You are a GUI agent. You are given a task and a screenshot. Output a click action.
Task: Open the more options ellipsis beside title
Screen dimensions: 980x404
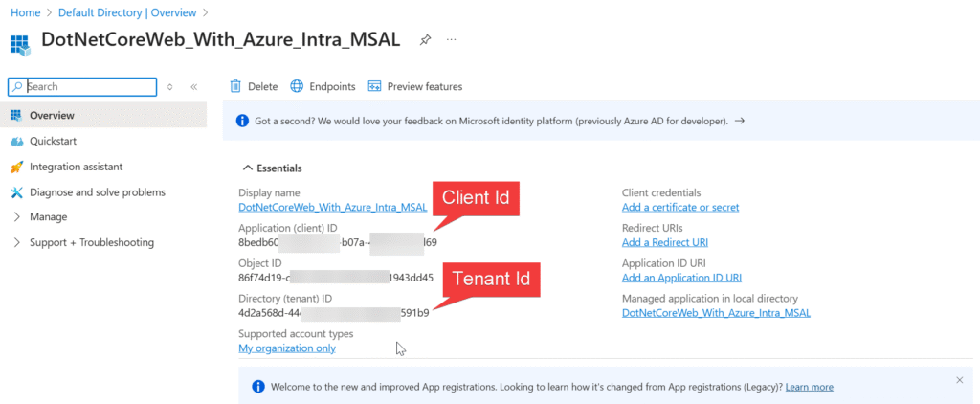tap(451, 39)
